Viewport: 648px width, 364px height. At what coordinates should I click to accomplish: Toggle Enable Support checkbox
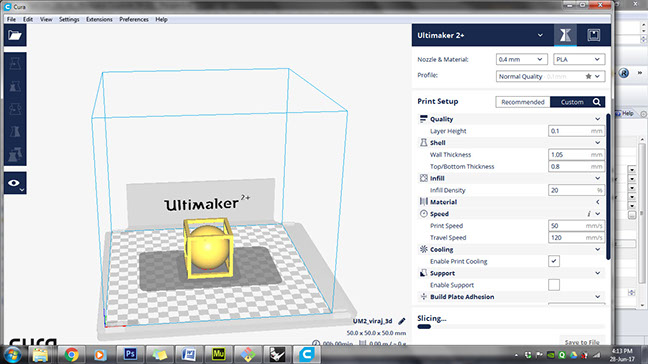554,285
